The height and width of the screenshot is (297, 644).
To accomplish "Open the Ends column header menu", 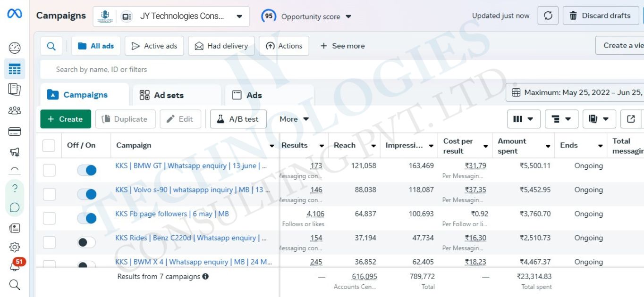I will [601, 146].
